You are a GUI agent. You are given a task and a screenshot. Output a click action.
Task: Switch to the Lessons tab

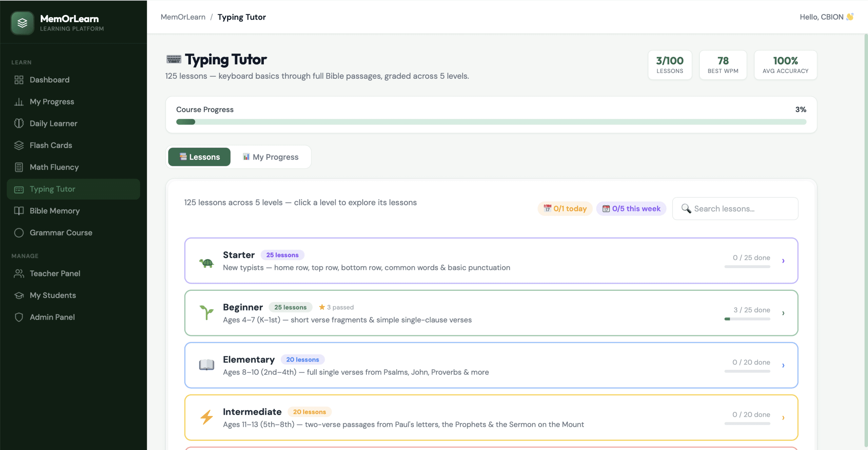199,157
